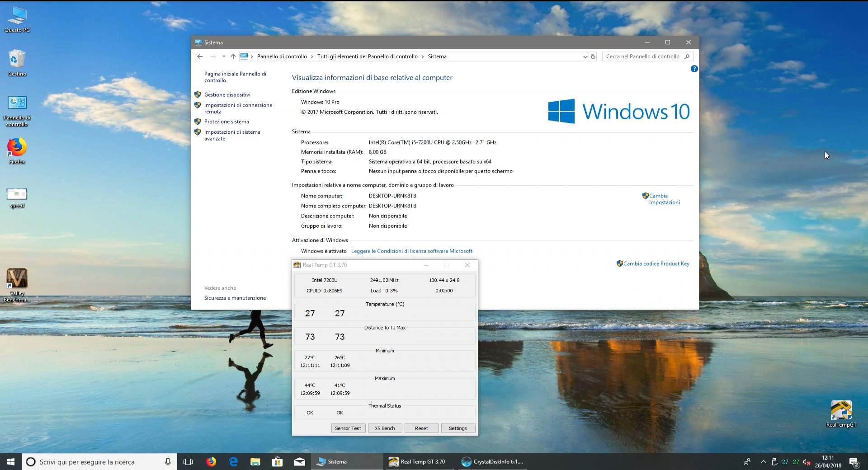Show hidden system tray icons
The width and height of the screenshot is (868, 470).
pyautogui.click(x=763, y=462)
